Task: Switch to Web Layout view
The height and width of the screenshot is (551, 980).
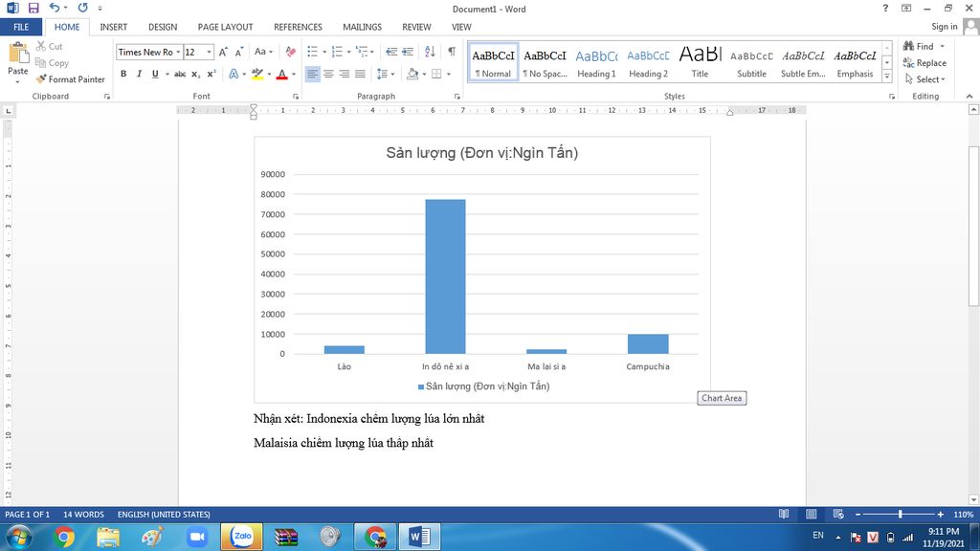Action: (838, 514)
